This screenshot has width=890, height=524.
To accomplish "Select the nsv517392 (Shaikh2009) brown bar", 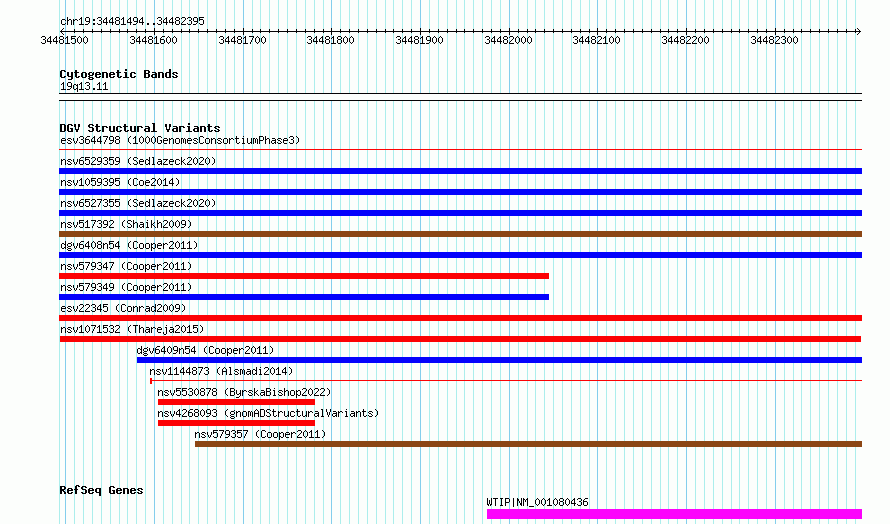I will [x=460, y=234].
